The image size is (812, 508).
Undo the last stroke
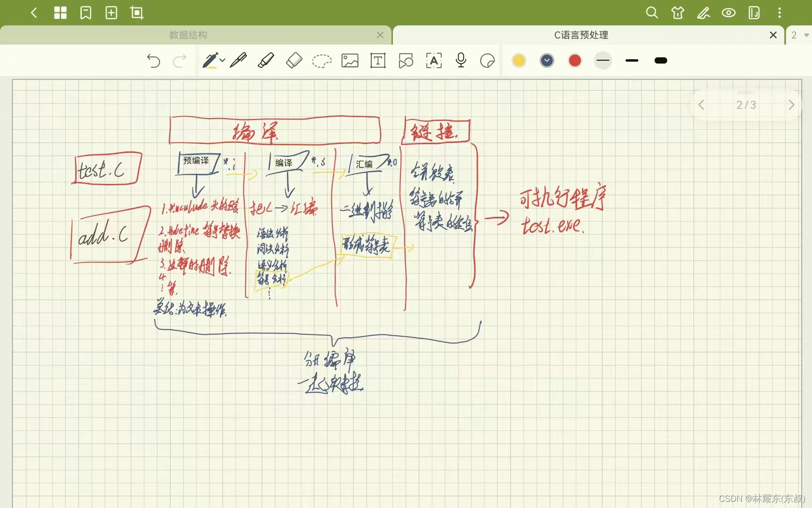[x=153, y=61]
